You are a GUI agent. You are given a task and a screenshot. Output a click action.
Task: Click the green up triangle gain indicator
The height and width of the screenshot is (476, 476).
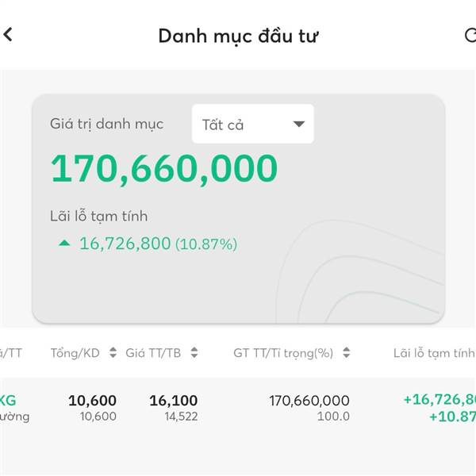64,243
